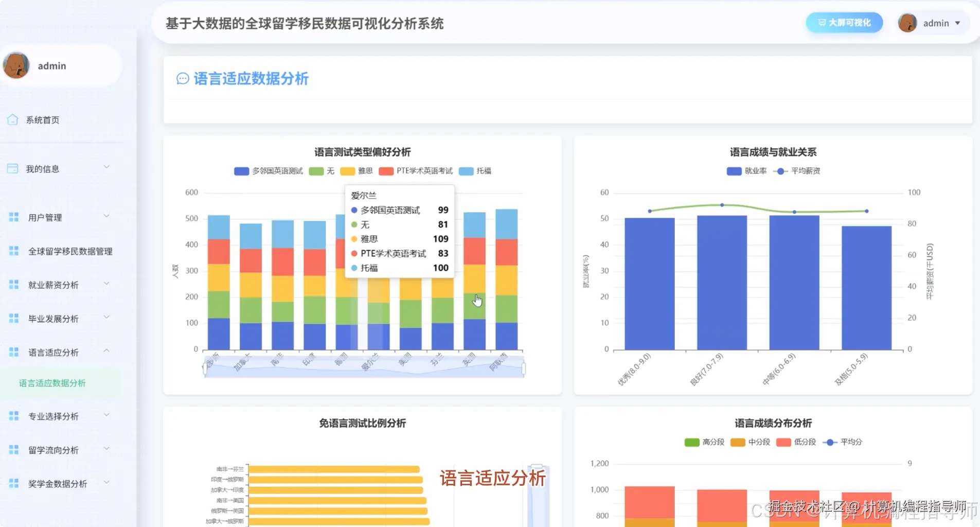
Task: Open 留学流向分析 via its icon
Action: point(14,449)
